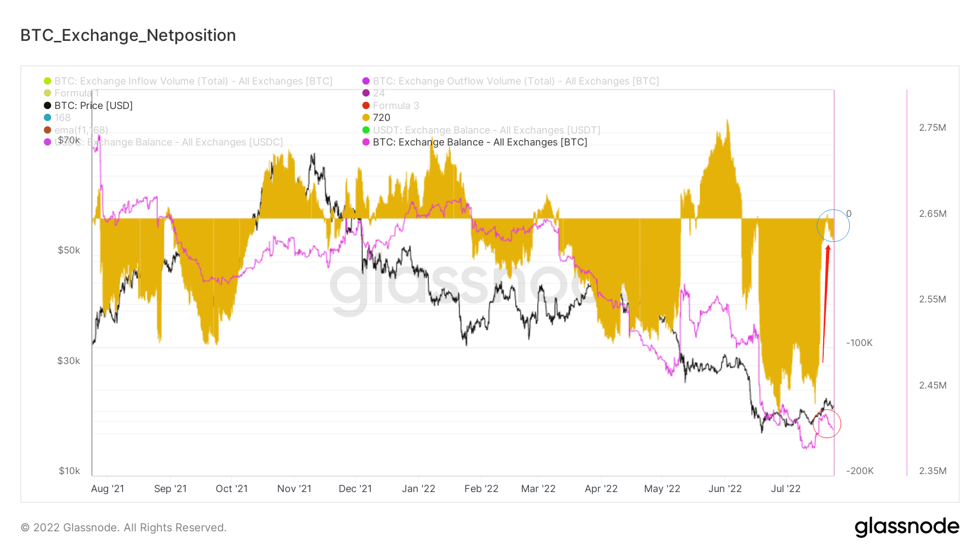
Task: Hide the BTC Exchange Balance series
Action: click(480, 142)
